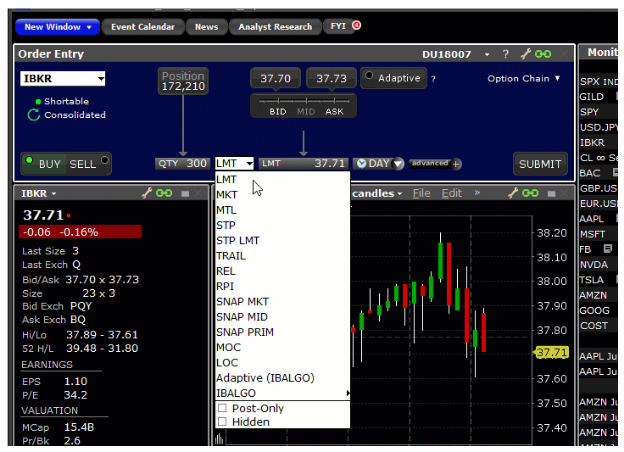The width and height of the screenshot is (624, 452).
Task: Open Order Entry help question mark
Action: point(505,54)
